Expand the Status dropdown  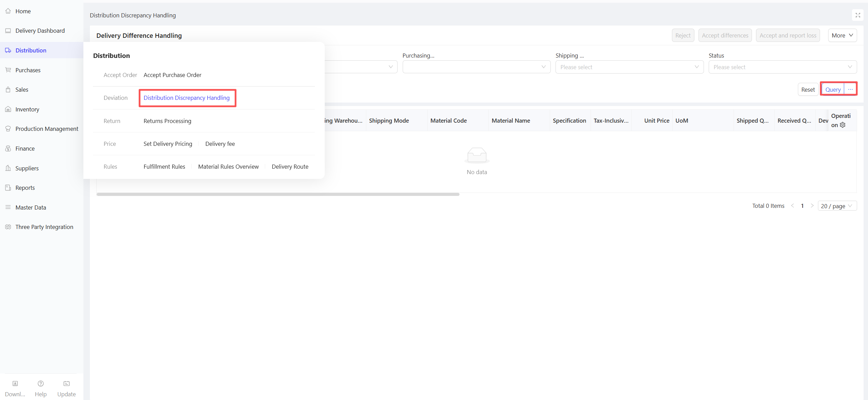(x=782, y=67)
